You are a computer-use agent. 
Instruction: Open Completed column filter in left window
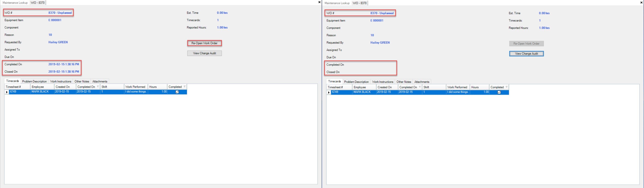(x=185, y=87)
